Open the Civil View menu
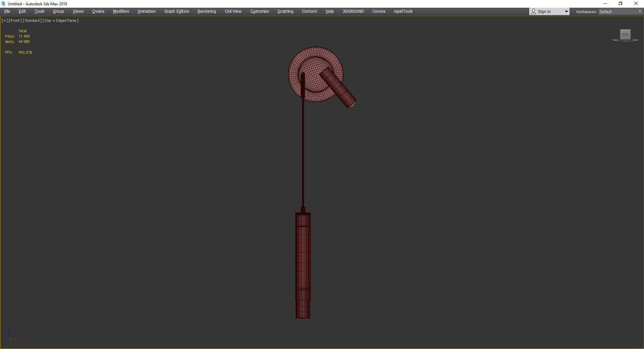The width and height of the screenshot is (644, 349). [233, 11]
